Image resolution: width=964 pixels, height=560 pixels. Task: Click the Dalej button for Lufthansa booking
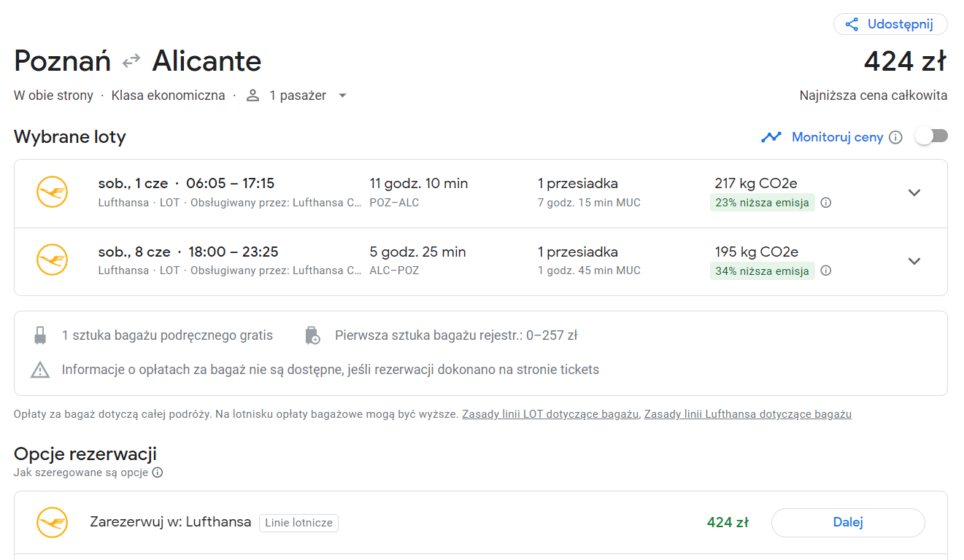[848, 522]
